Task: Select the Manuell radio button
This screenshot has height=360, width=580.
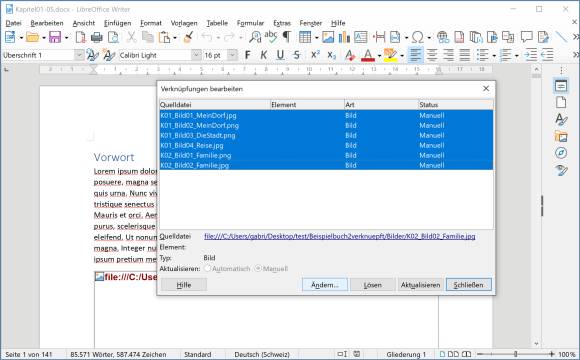Action: tap(259, 269)
